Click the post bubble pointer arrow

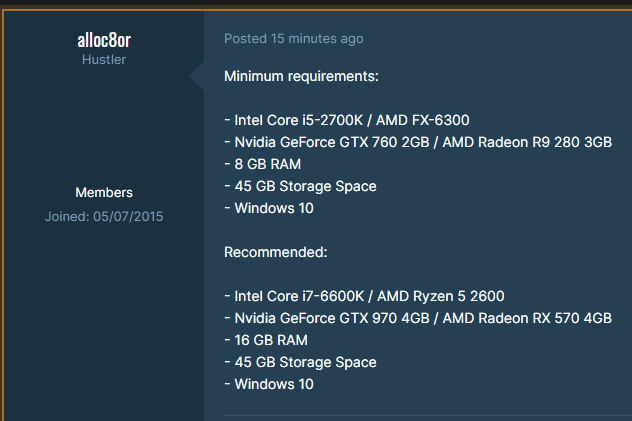[197, 75]
